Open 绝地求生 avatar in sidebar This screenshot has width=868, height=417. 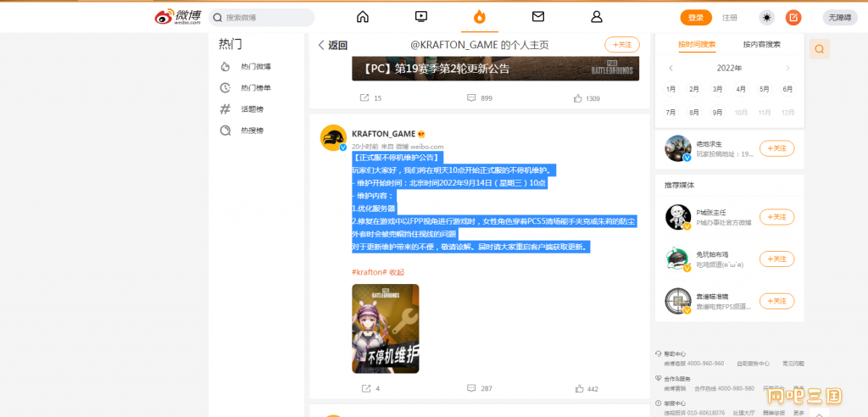pyautogui.click(x=678, y=148)
